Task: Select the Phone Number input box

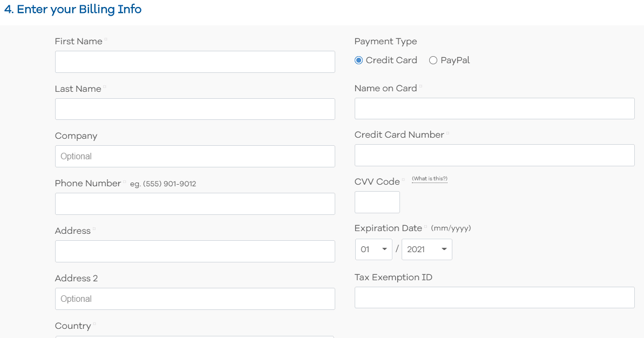Action: coord(195,204)
